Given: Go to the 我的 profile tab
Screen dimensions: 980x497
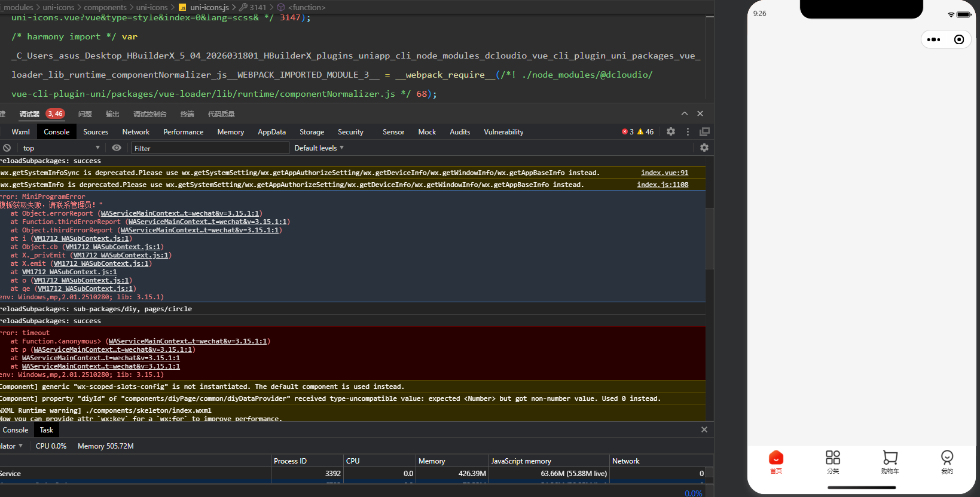Looking at the screenshot, I should click(x=947, y=462).
